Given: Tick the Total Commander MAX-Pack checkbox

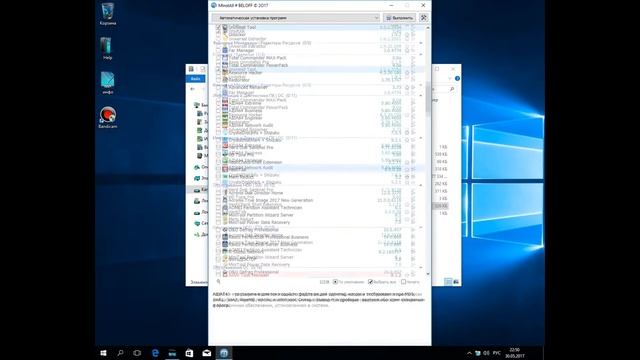Looking at the screenshot, I should pyautogui.click(x=218, y=58).
